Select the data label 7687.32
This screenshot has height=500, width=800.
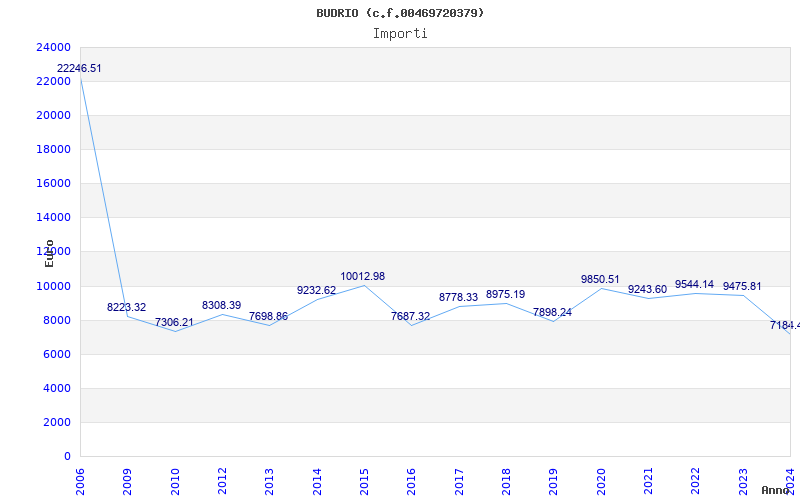tap(411, 316)
